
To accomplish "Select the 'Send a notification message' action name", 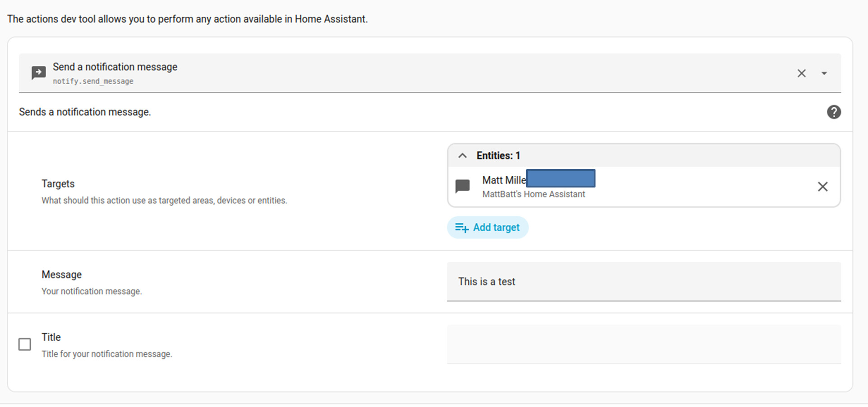I will point(115,67).
